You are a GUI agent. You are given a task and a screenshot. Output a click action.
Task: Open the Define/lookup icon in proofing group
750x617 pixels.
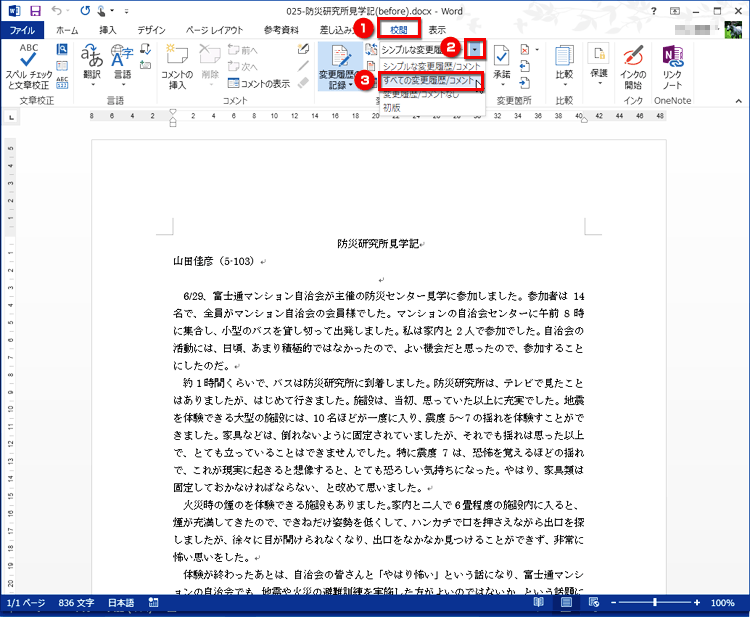coord(62,49)
